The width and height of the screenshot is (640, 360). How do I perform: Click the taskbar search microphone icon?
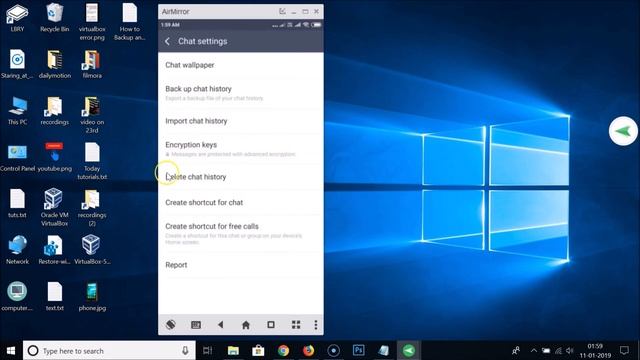(x=185, y=351)
